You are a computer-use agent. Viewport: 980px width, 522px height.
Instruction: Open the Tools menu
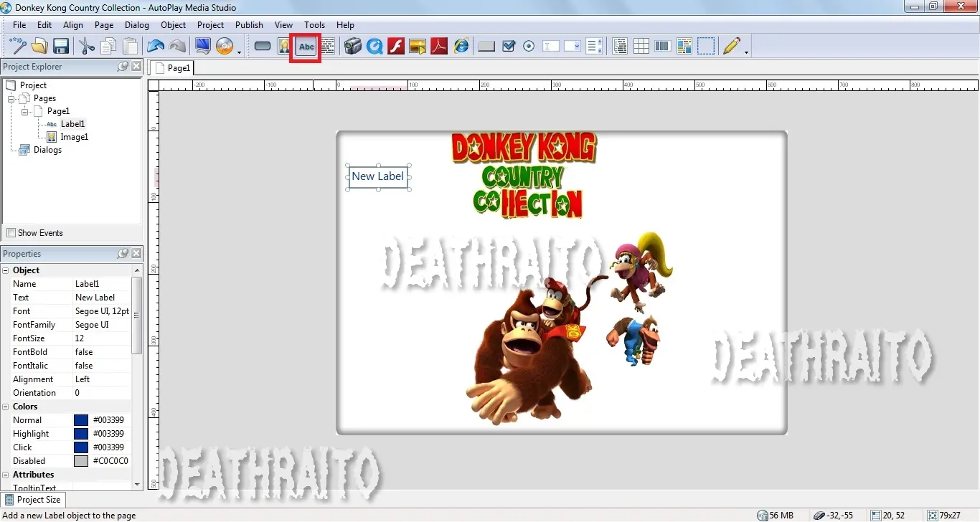pyautogui.click(x=314, y=25)
